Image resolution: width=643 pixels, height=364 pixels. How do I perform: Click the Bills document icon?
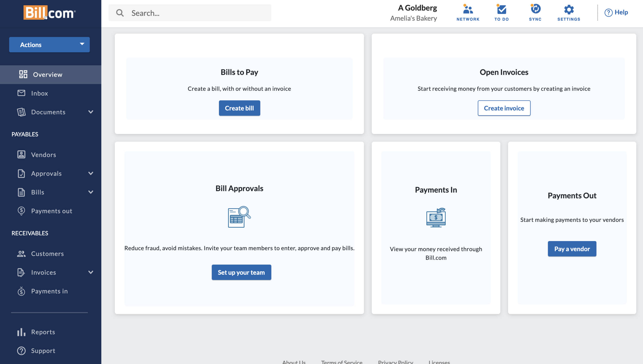[x=21, y=192]
